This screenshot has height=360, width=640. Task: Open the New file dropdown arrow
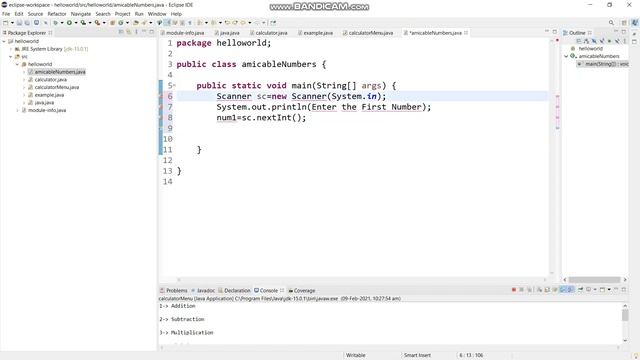pos(12,23)
